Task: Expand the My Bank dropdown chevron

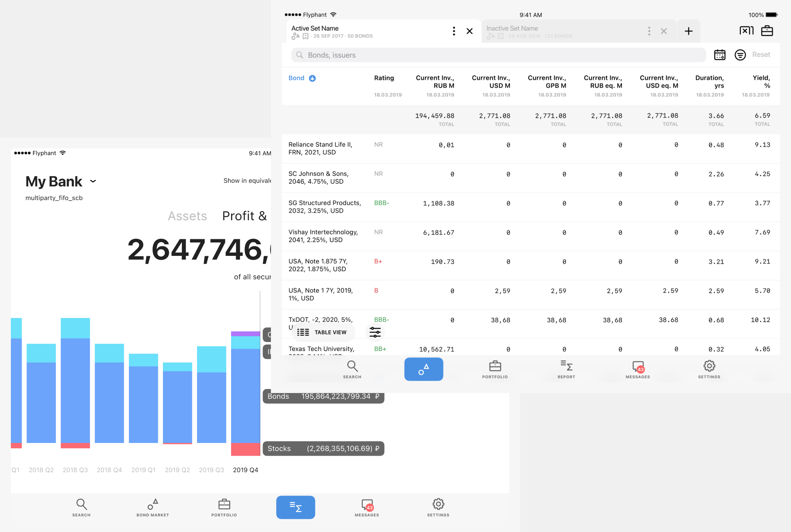Action: 93,181
